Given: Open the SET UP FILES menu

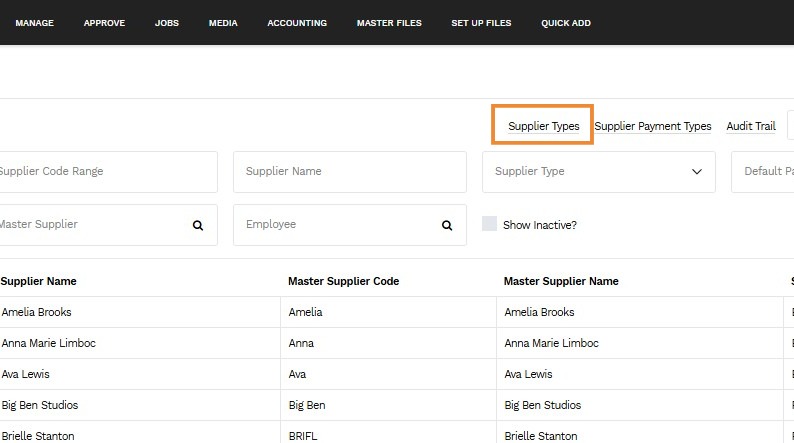Looking at the screenshot, I should (481, 23).
